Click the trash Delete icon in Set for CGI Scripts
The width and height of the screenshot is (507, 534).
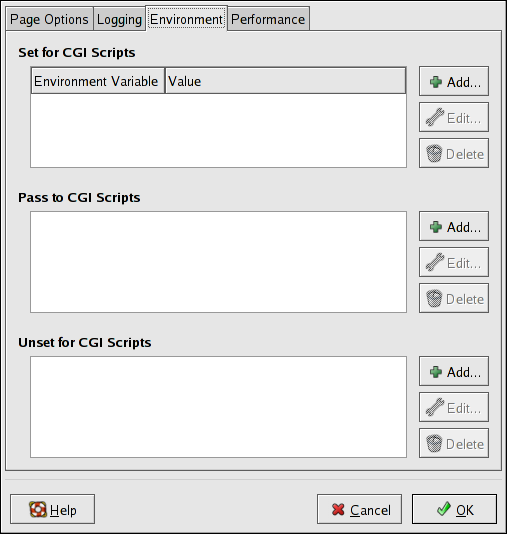pos(434,154)
